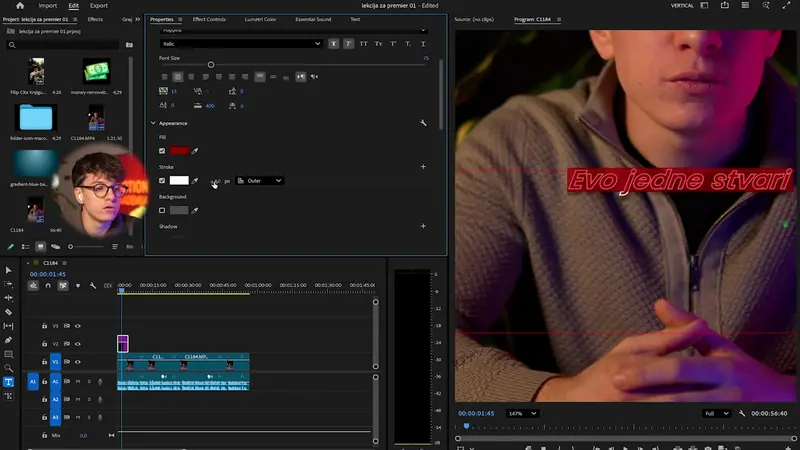Switch to Export workspace tab
Image resolution: width=800 pixels, height=450 pixels.
[x=99, y=6]
